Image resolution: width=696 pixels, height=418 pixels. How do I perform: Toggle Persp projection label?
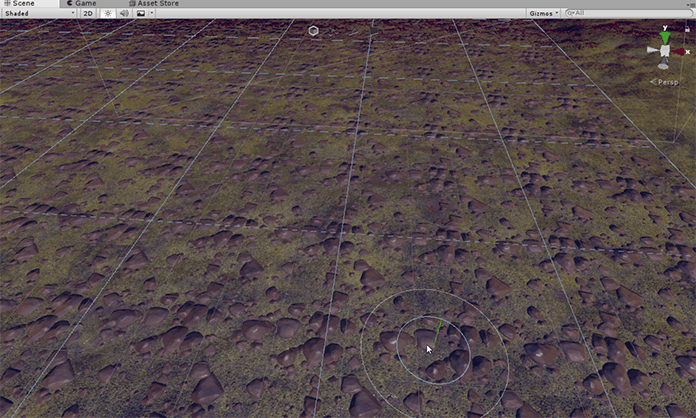click(x=667, y=82)
